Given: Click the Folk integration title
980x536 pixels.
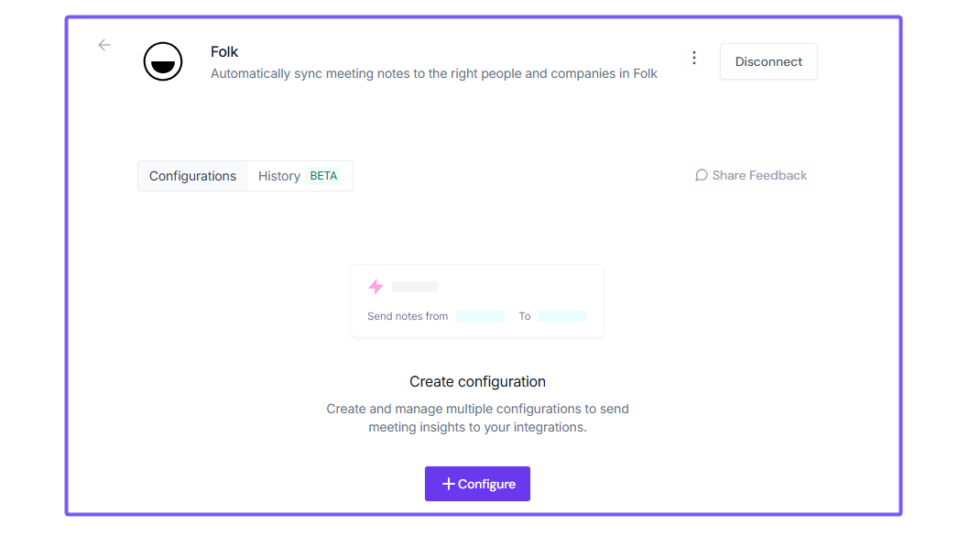Looking at the screenshot, I should (224, 52).
